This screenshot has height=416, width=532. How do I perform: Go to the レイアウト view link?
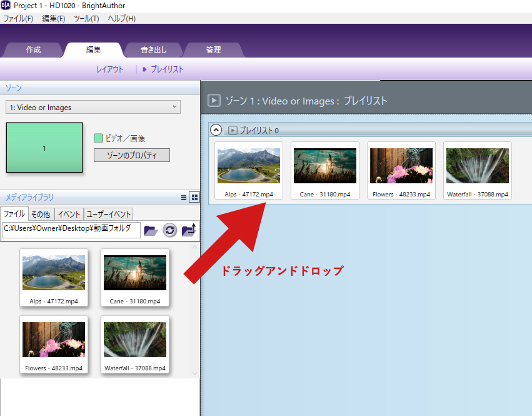[x=109, y=69]
